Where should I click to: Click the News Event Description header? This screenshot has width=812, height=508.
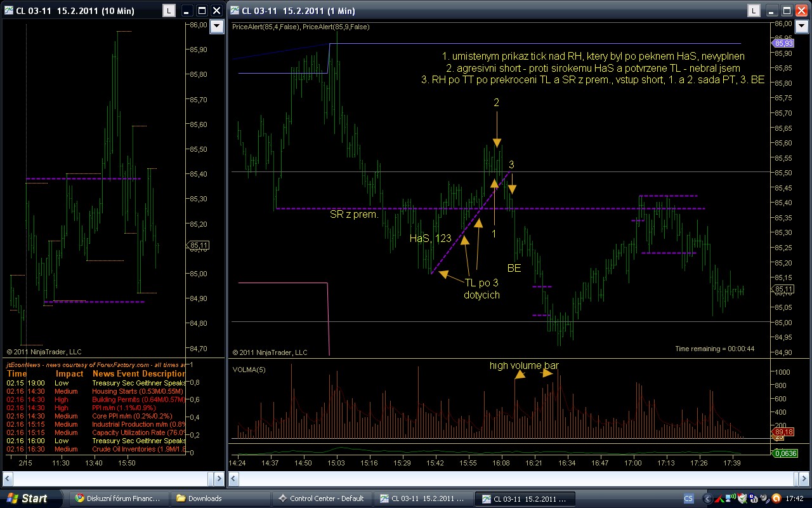(x=139, y=374)
